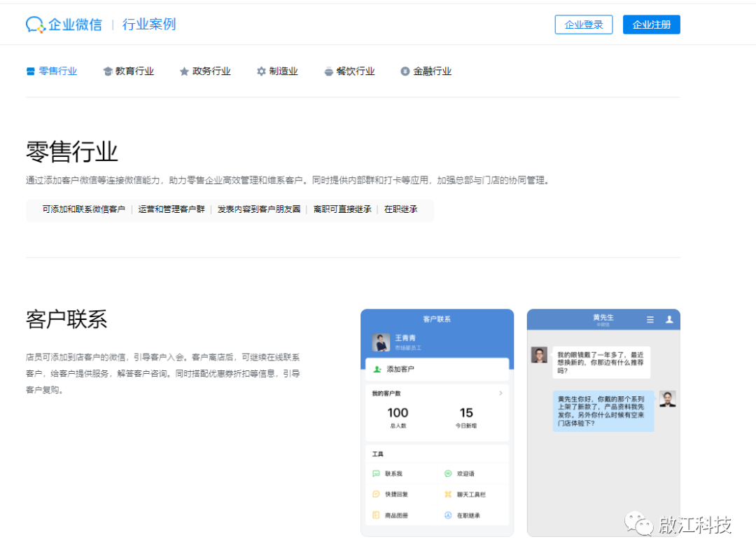The width and height of the screenshot is (756, 558).
Task: Switch to the 教育行业 tab
Action: [x=129, y=71]
